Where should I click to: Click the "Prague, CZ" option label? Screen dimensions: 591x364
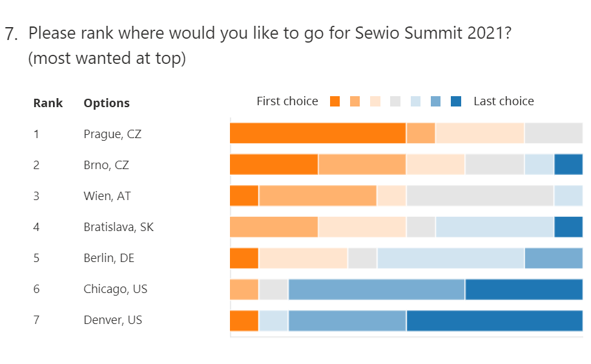pos(112,134)
